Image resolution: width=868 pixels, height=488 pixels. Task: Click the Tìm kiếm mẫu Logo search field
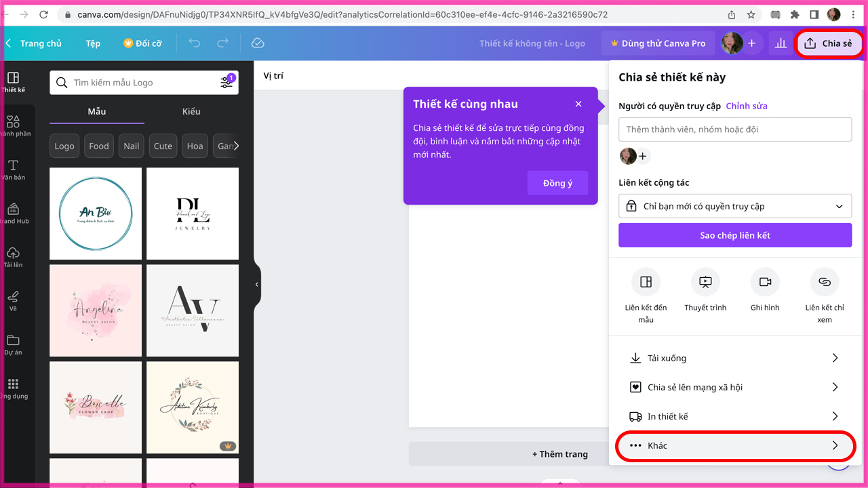(144, 83)
